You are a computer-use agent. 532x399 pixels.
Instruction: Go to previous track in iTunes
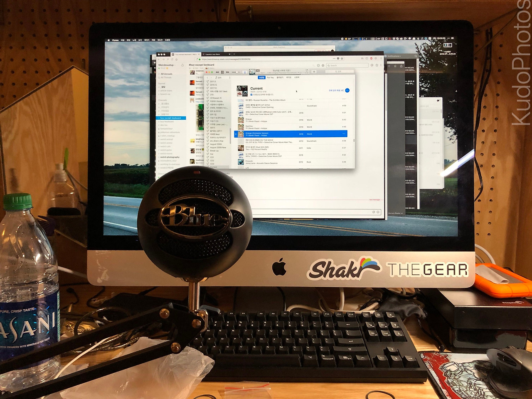coord(217,72)
